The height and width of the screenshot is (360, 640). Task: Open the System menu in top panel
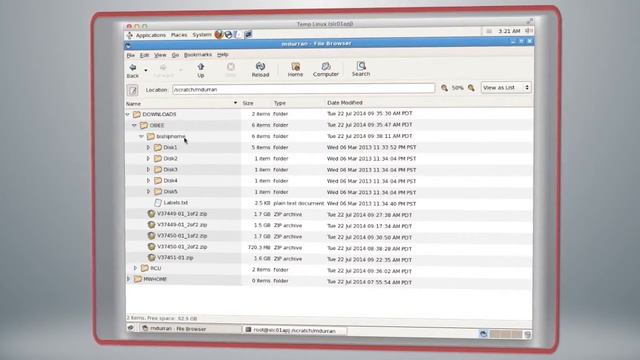pos(202,35)
